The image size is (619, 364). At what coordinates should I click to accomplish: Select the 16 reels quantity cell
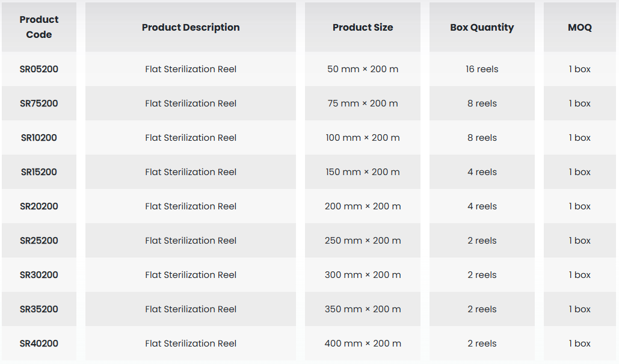pos(482,69)
